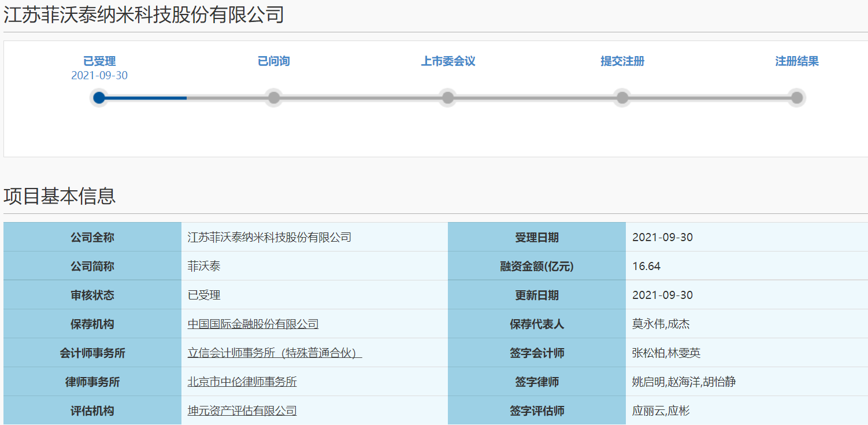Click the 已受理 review status value
The image size is (868, 425).
pos(204,295)
